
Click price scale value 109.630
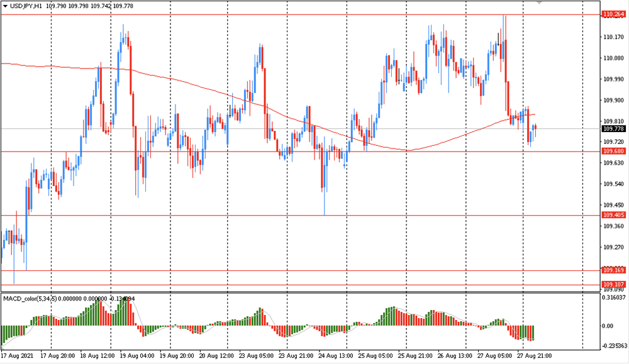[614, 163]
